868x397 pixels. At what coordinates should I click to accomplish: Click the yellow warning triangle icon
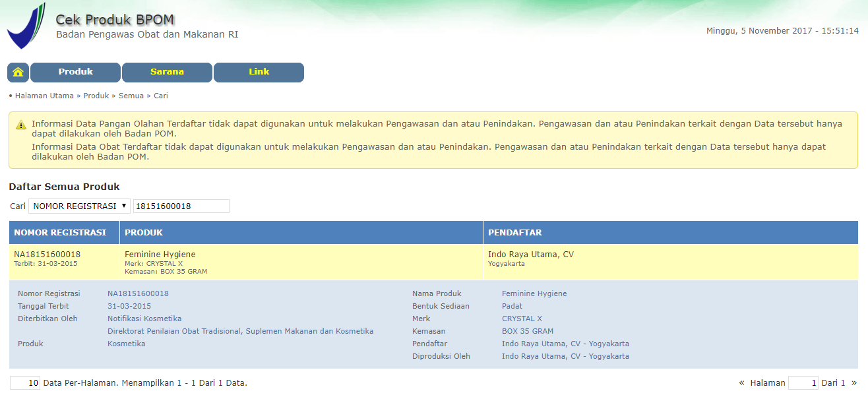[x=21, y=125]
